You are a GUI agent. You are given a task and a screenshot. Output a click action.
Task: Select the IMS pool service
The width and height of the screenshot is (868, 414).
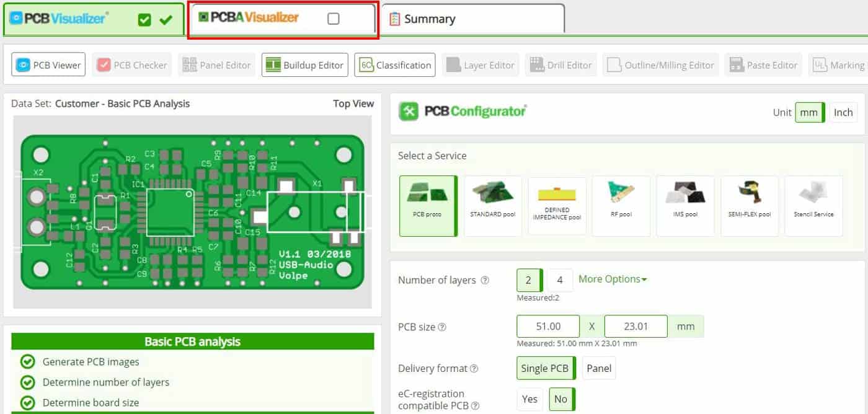point(686,206)
